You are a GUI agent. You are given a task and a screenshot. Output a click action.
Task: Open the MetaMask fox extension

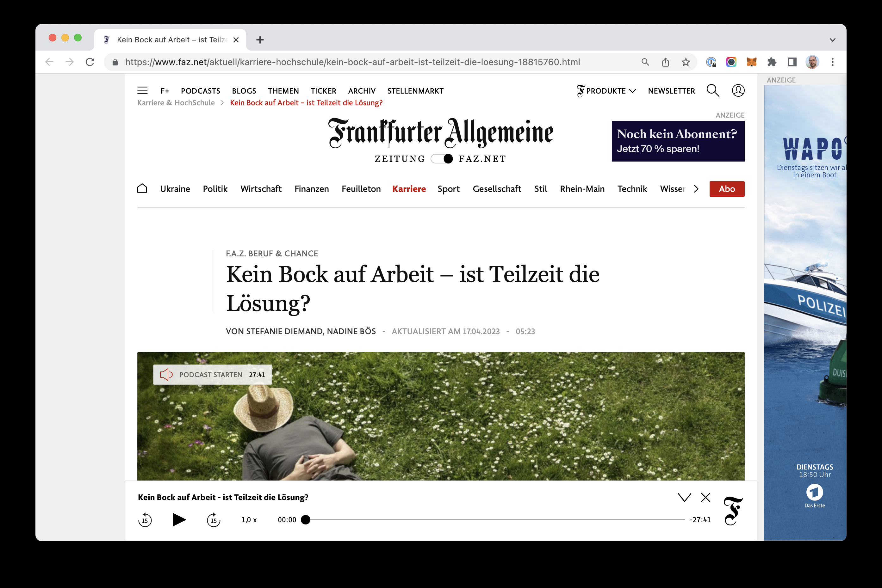click(x=751, y=62)
